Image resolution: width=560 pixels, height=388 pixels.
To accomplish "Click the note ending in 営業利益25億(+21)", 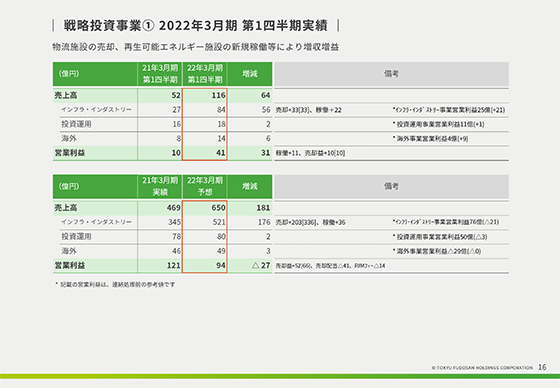I will point(449,110).
